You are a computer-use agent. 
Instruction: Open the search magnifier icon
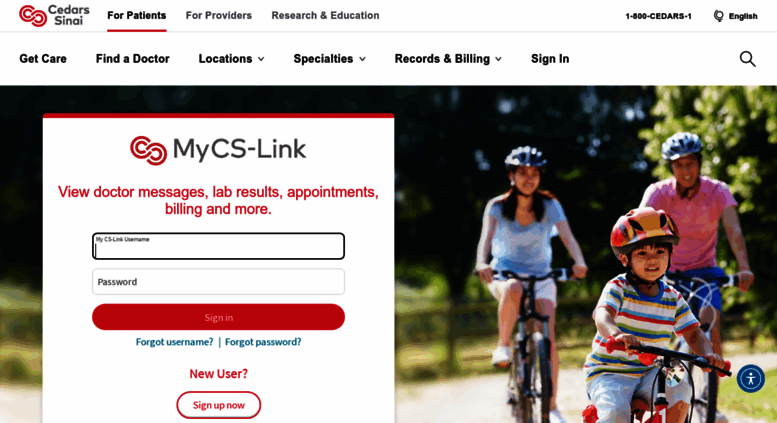pos(747,59)
